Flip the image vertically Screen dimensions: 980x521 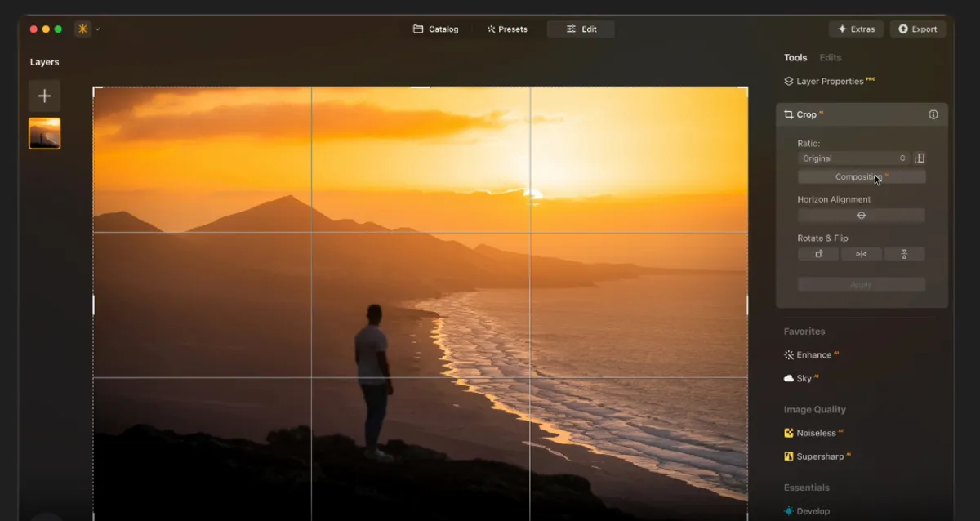point(904,254)
